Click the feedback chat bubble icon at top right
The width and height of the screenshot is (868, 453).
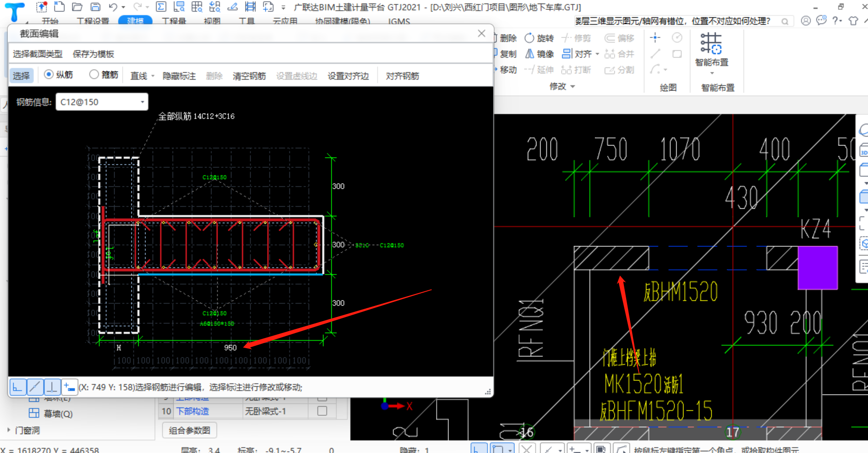821,21
